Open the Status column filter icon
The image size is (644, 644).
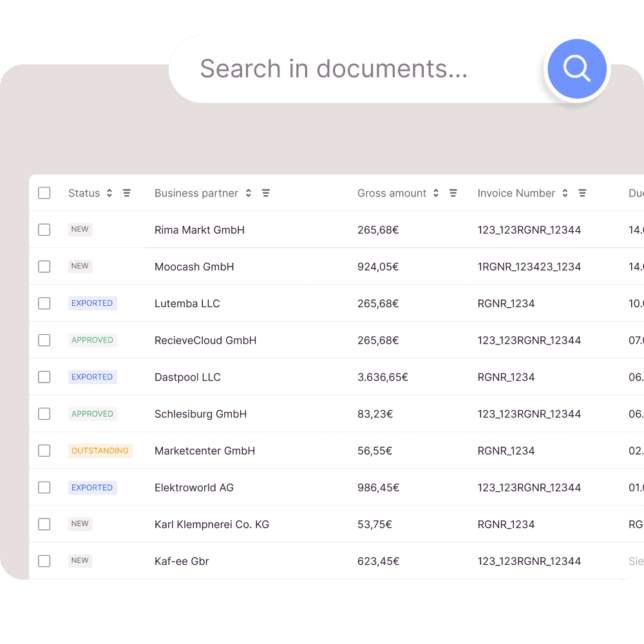127,193
